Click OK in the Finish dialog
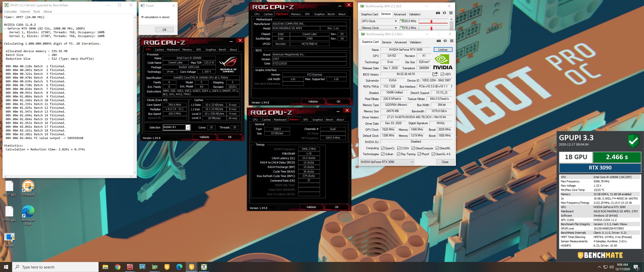Image resolution: width=644 pixels, height=272 pixels. click(164, 30)
